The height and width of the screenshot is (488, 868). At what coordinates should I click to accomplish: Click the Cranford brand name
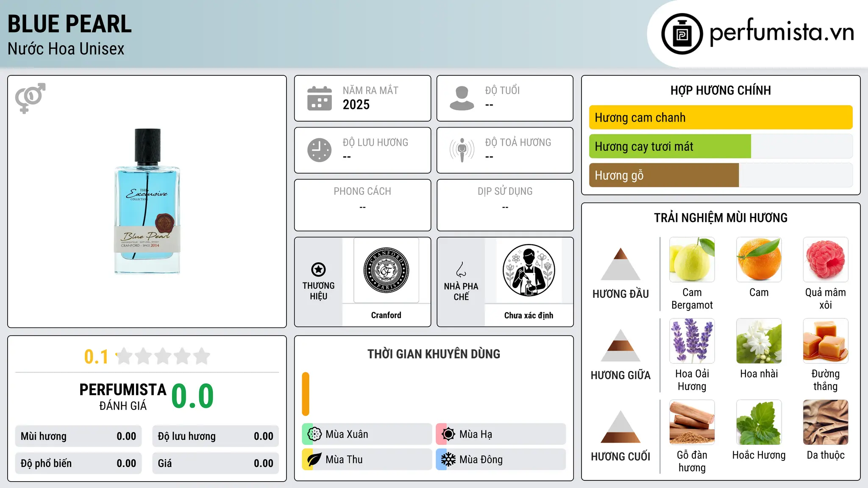[386, 315]
